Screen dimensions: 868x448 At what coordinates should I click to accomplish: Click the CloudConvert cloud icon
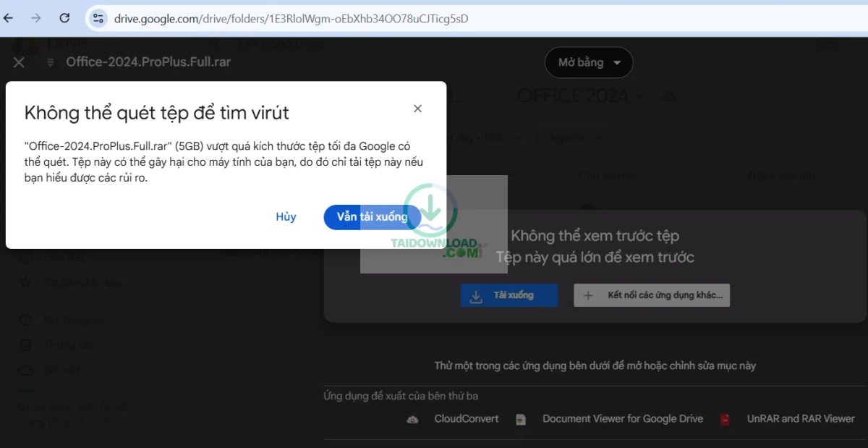point(413,419)
